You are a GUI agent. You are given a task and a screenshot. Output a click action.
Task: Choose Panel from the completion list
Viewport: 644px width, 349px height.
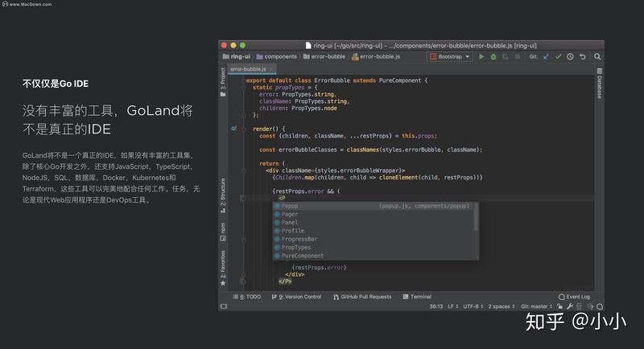(x=374, y=222)
